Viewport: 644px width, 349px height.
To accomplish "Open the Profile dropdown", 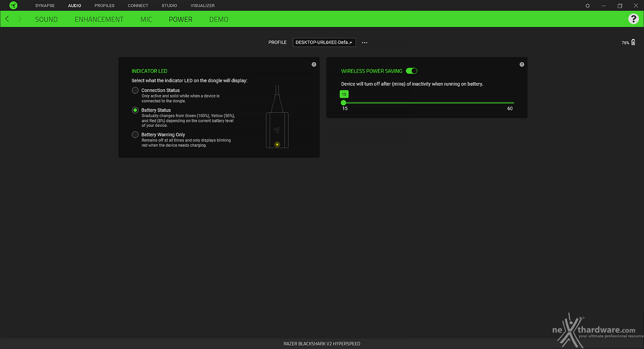I will click(324, 42).
